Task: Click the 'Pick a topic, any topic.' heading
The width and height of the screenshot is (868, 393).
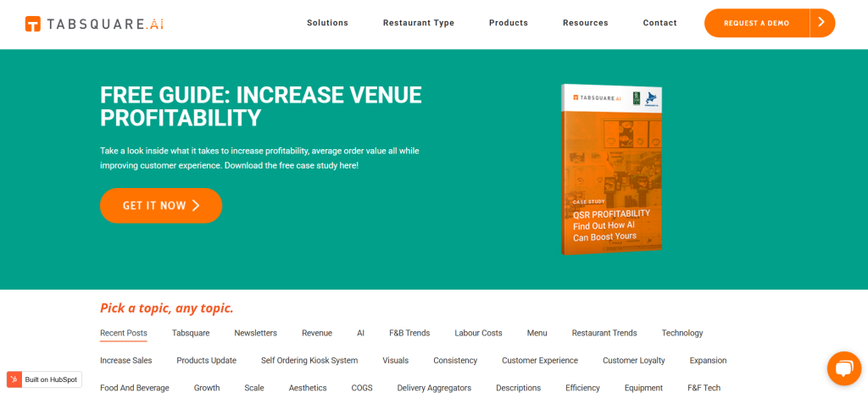Action: pos(167,308)
